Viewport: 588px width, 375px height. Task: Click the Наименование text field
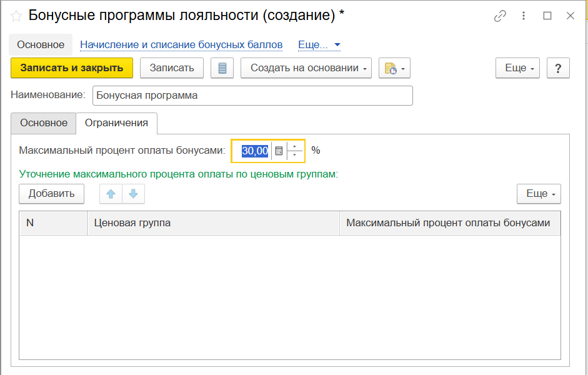coord(252,96)
